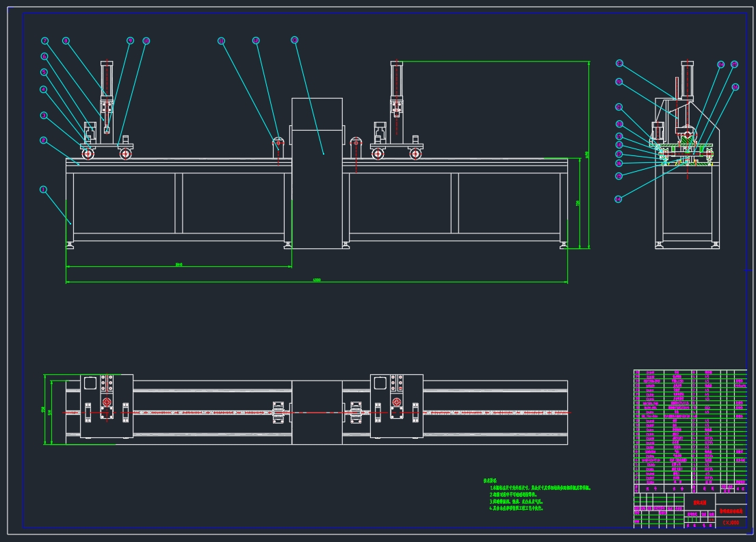Select part balloon number 1
Screen dimensions: 756x542
43,190
